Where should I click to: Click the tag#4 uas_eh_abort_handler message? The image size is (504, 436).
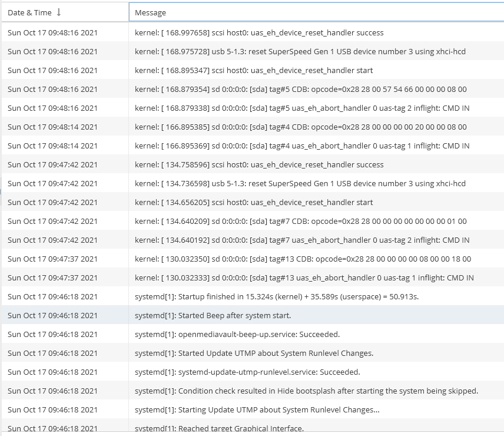[302, 146]
